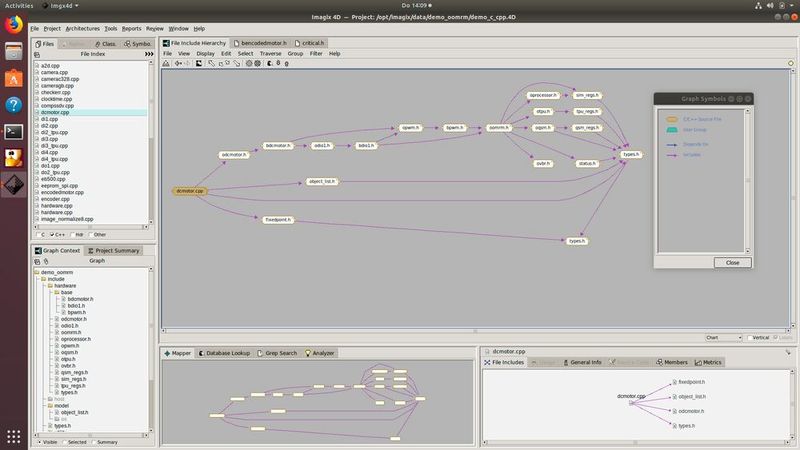Collapse the include folder in tree
Image resolution: width=800 pixels, height=450 pixels.
click(43, 279)
